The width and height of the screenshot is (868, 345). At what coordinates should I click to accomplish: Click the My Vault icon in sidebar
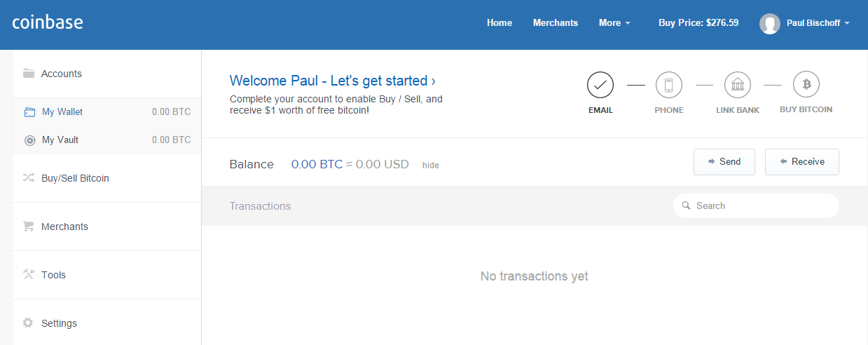pyautogui.click(x=29, y=140)
